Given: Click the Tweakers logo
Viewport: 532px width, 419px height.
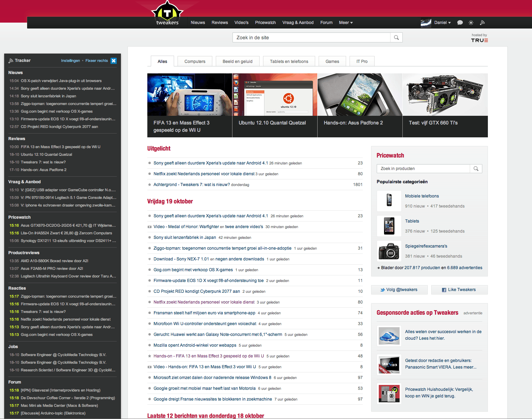Looking at the screenshot, I should click(x=167, y=14).
